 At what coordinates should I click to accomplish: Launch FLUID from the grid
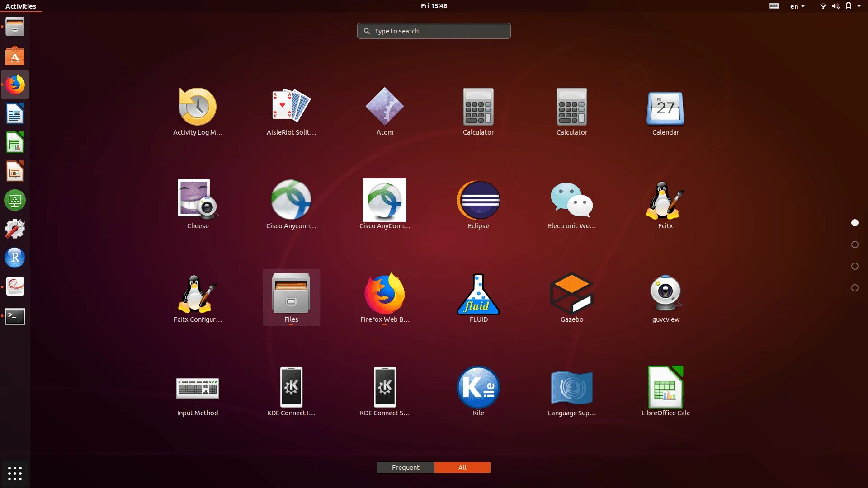[478, 294]
